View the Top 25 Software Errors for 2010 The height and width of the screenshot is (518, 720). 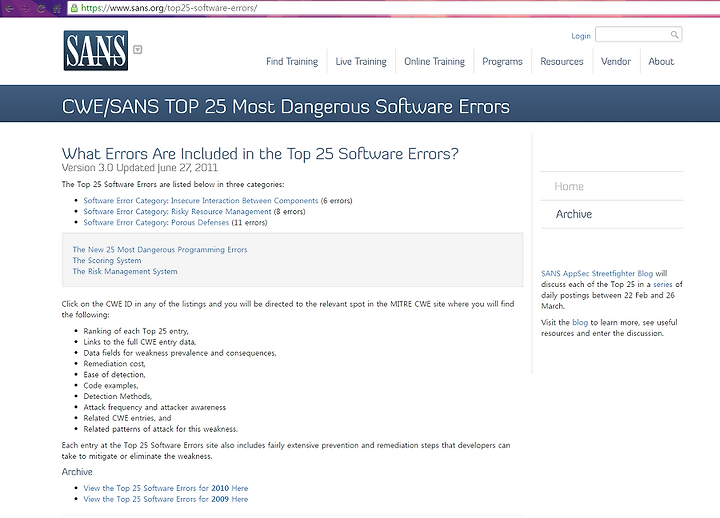coord(166,488)
